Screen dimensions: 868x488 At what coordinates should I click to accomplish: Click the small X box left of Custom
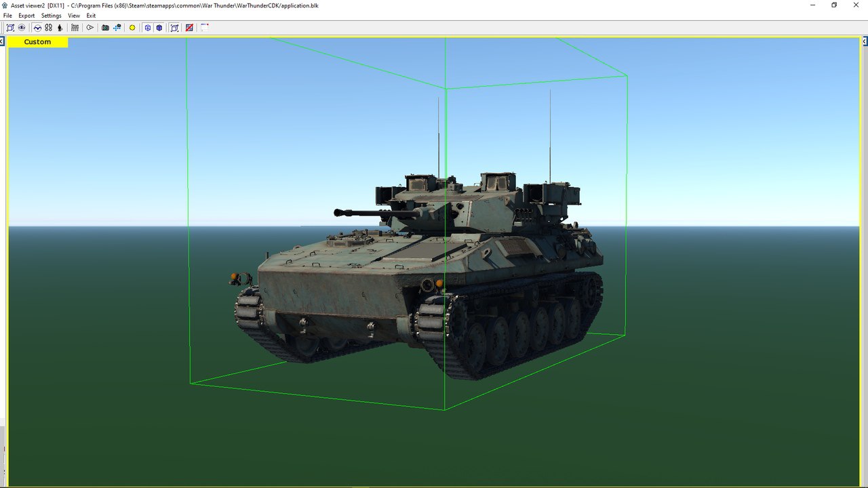pos(2,42)
